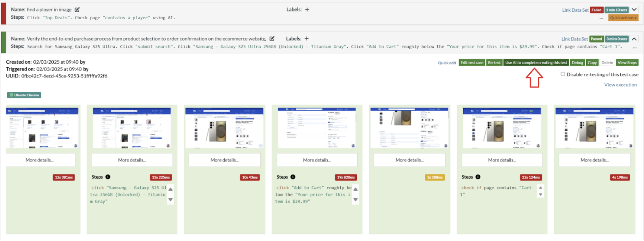Add label to purchase process test
The height and width of the screenshot is (241, 644).
tap(307, 39)
